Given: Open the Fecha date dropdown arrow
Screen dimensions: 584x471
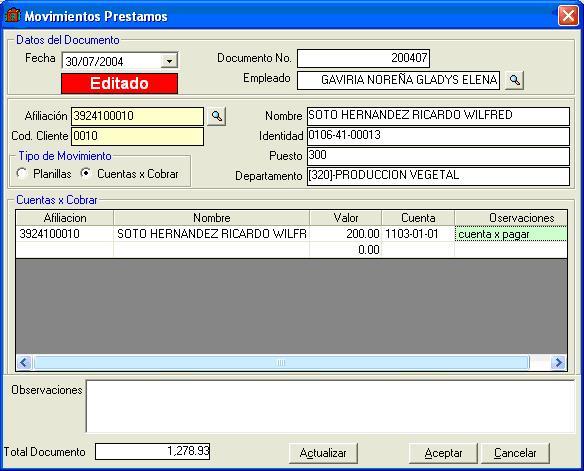Looking at the screenshot, I should tap(169, 61).
